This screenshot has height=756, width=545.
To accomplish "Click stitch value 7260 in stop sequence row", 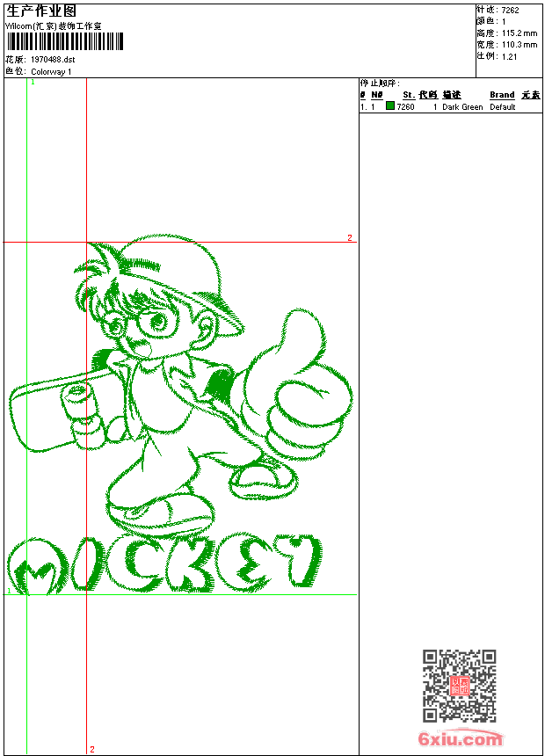I will coord(405,107).
